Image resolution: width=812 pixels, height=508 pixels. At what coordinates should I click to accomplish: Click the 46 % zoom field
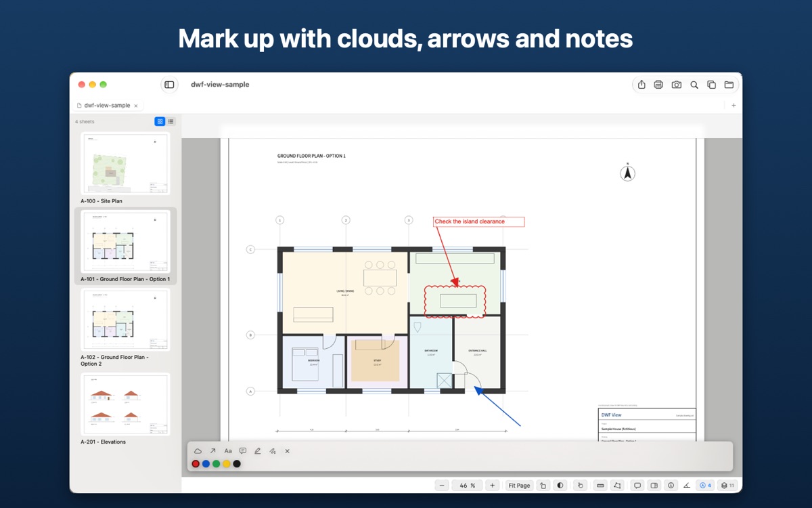468,486
